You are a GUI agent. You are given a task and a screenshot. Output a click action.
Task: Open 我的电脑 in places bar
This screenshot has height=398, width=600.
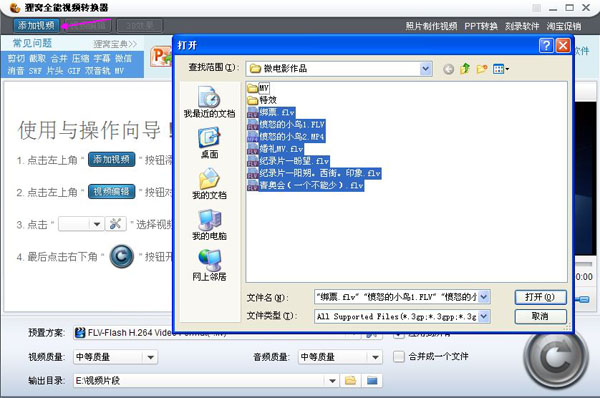click(209, 225)
